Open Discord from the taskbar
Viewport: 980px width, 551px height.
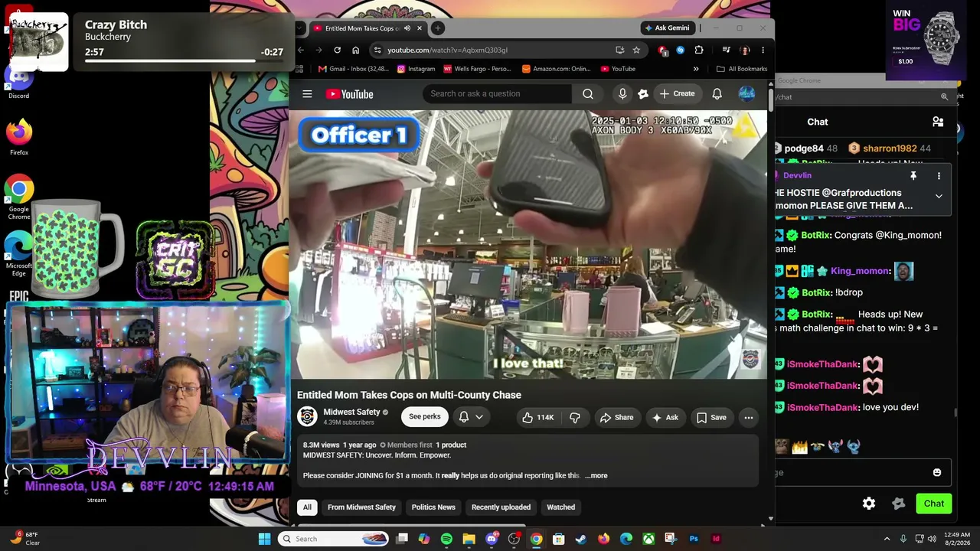492,539
